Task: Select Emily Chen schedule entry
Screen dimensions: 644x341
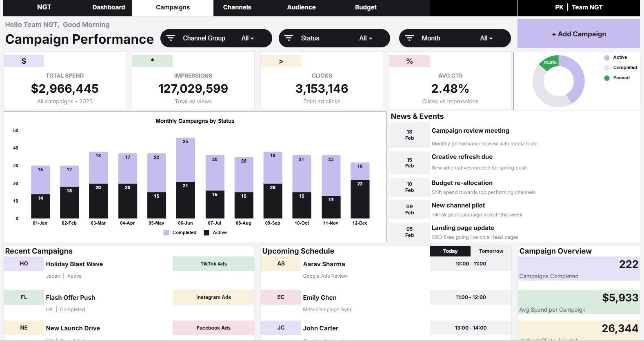Action: coord(320,298)
